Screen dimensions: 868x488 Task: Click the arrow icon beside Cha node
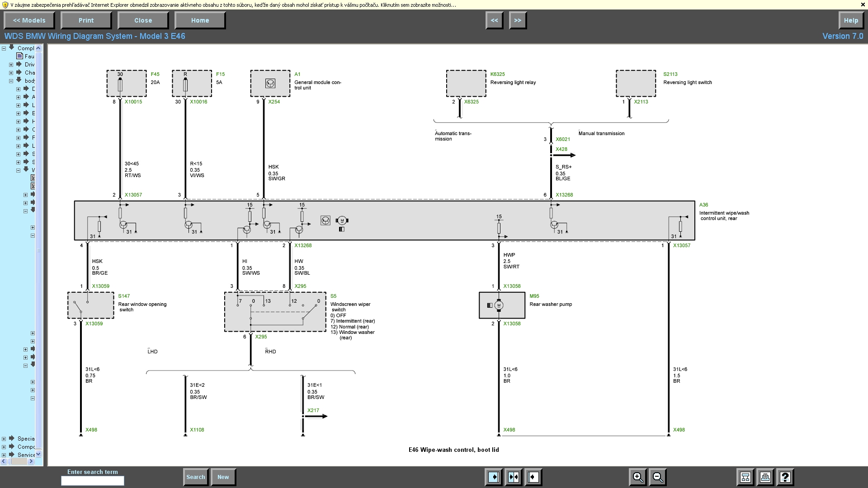pos(19,72)
